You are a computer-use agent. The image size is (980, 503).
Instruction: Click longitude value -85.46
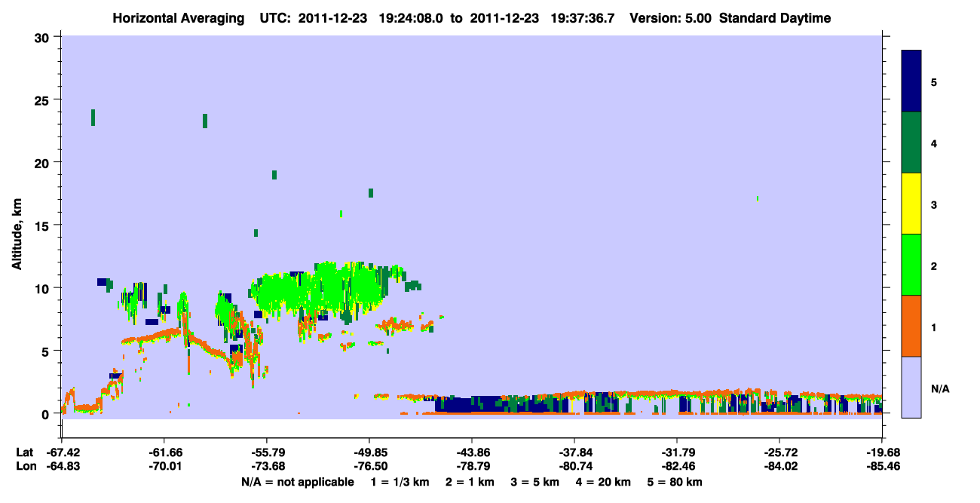click(882, 466)
